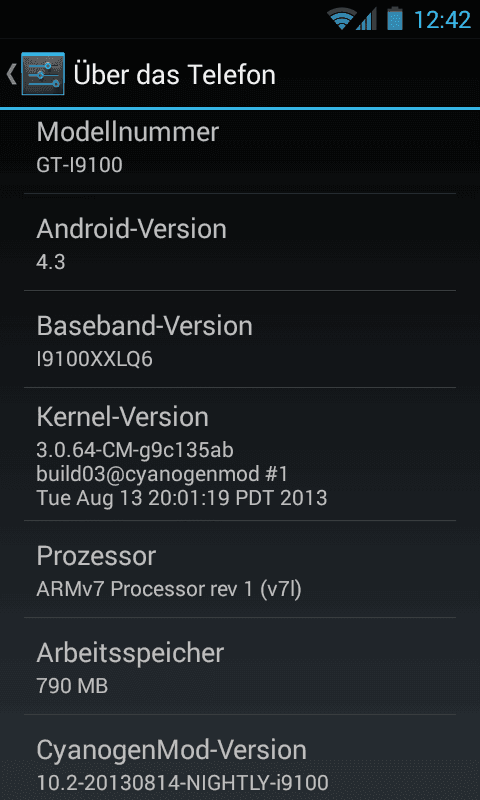Select the Prozessor entry
The width and height of the screenshot is (480, 800).
click(x=240, y=569)
